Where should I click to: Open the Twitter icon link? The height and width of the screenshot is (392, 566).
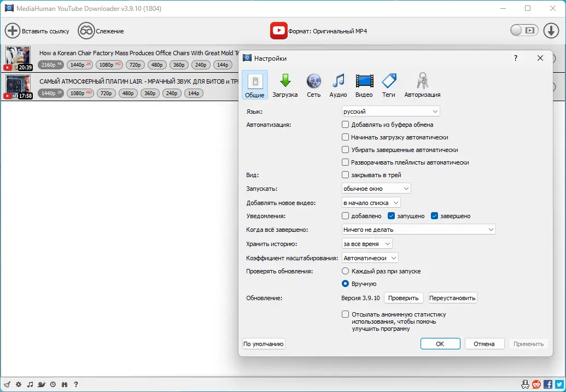coord(559,384)
